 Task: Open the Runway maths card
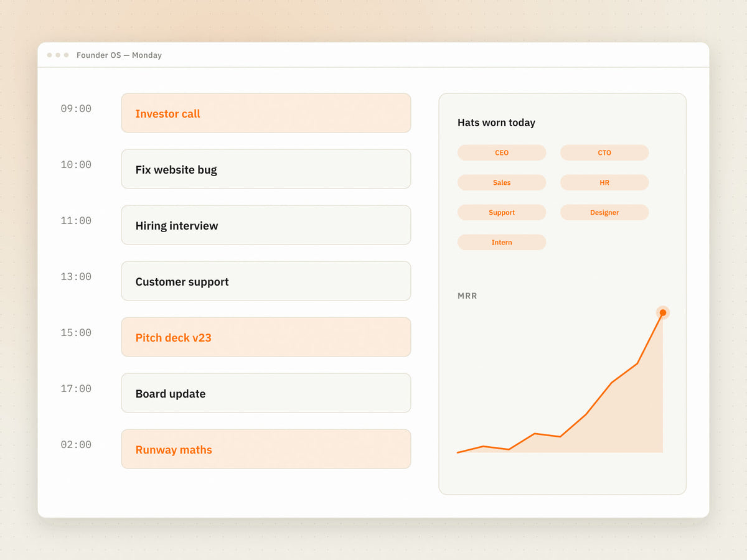pos(266,449)
